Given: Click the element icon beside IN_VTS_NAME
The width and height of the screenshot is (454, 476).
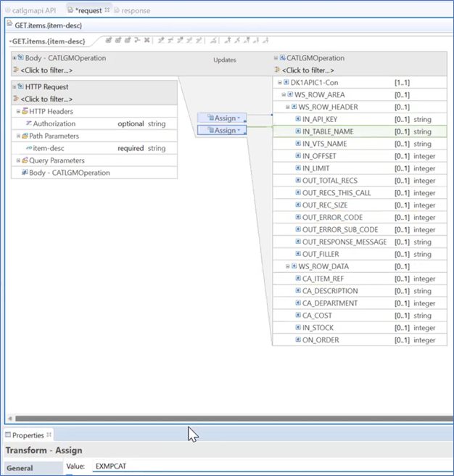Looking at the screenshot, I should [298, 144].
